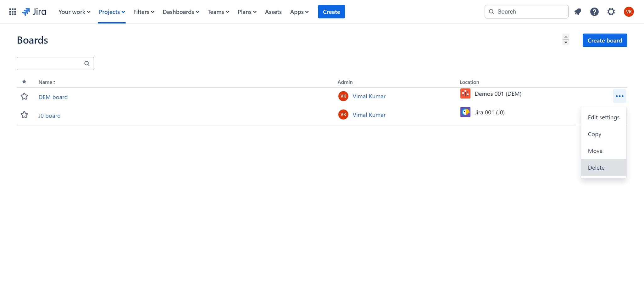644x306 pixels.
Task: Open the VK profile avatar menu
Action: point(629,12)
